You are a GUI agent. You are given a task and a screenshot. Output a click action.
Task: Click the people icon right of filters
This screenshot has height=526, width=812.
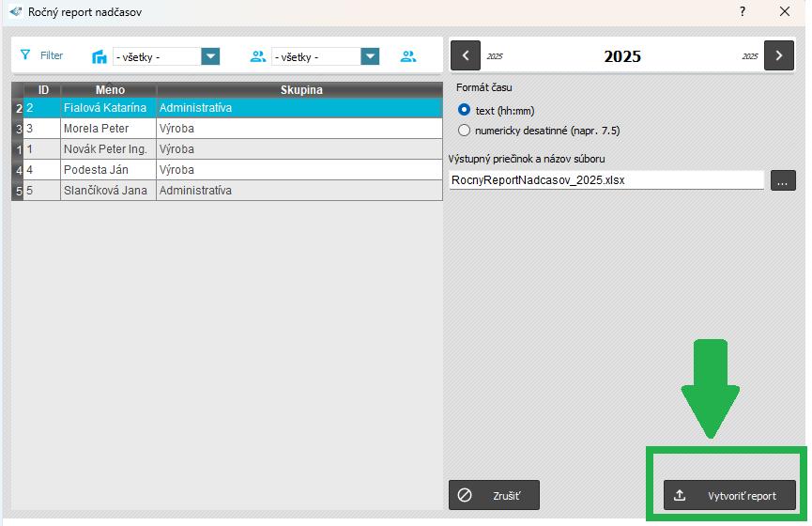click(x=408, y=56)
